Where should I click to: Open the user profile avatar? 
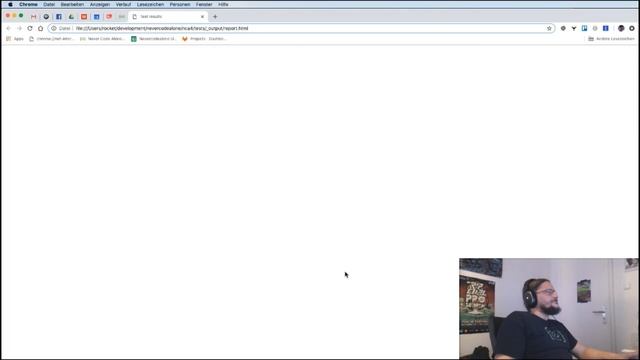click(x=621, y=29)
